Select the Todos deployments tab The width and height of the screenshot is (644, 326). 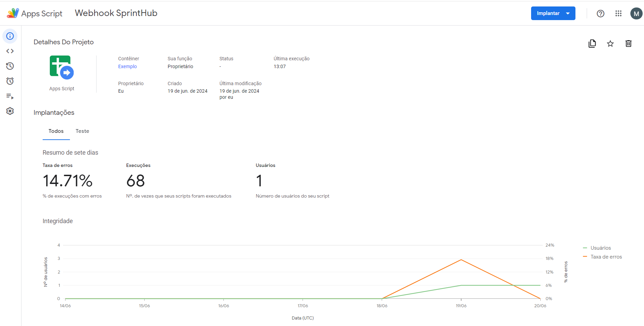(56, 131)
